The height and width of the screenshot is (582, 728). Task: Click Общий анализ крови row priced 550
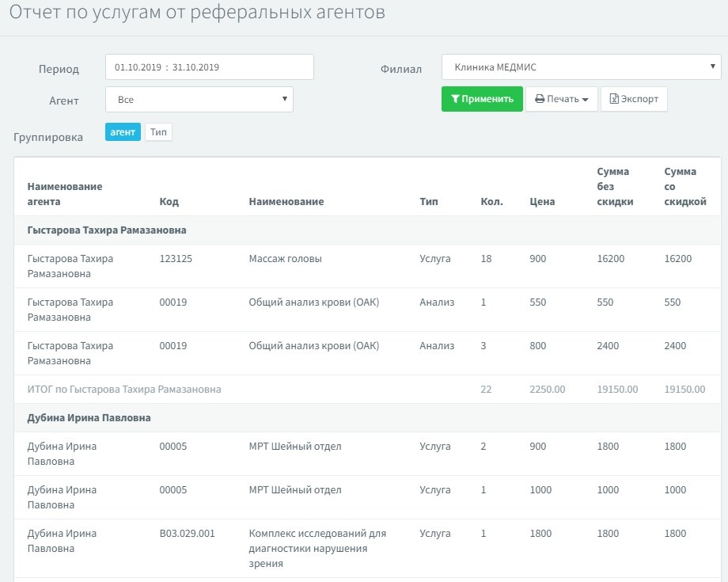click(367, 310)
